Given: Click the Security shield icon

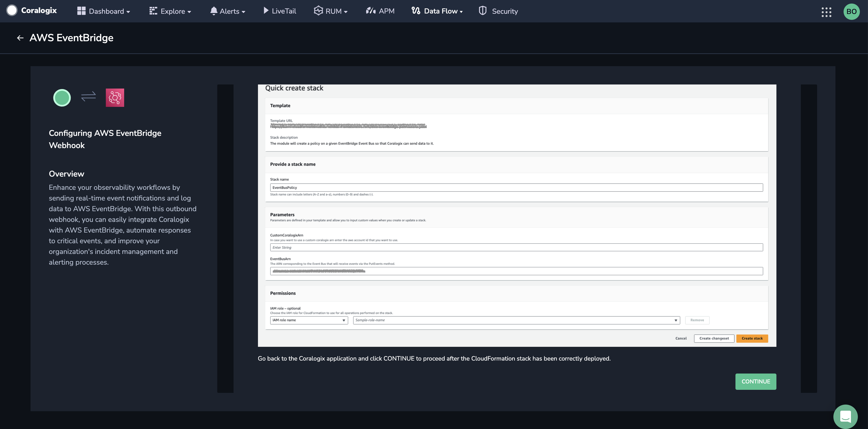Looking at the screenshot, I should coord(483,11).
